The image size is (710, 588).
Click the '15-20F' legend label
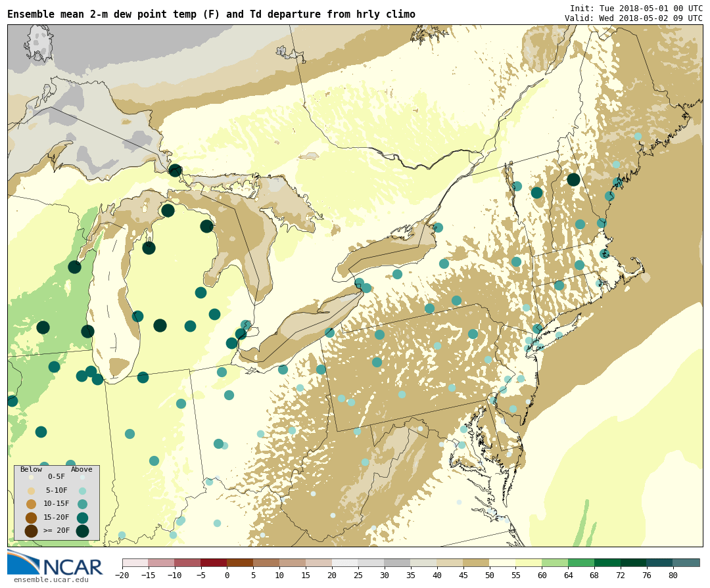click(x=57, y=517)
